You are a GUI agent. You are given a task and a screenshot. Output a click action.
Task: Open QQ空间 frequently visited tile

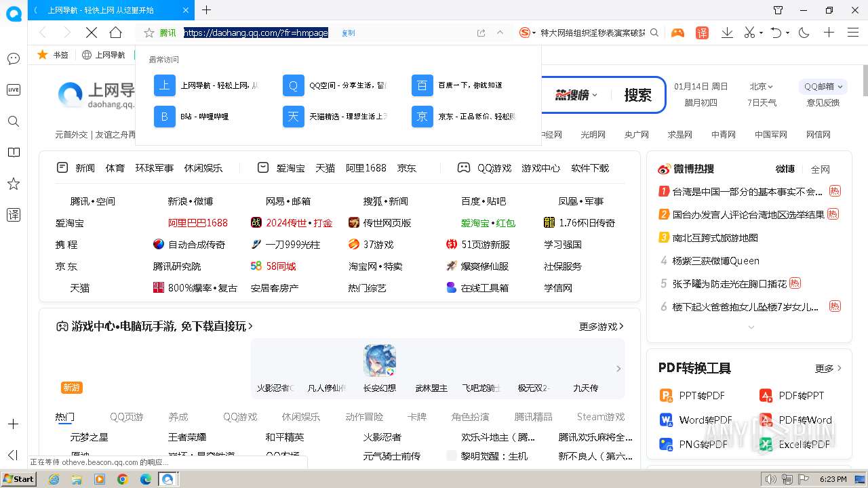pyautogui.click(x=335, y=85)
